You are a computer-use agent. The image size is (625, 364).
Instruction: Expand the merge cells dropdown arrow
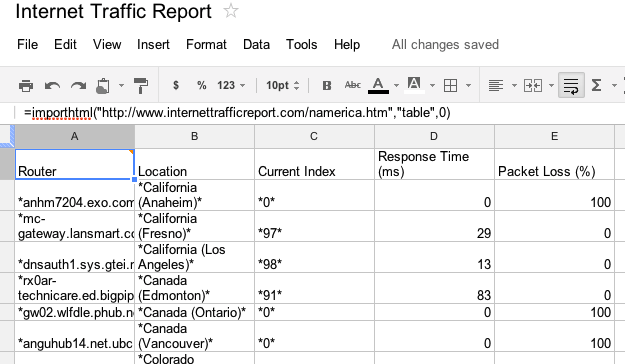[551, 85]
